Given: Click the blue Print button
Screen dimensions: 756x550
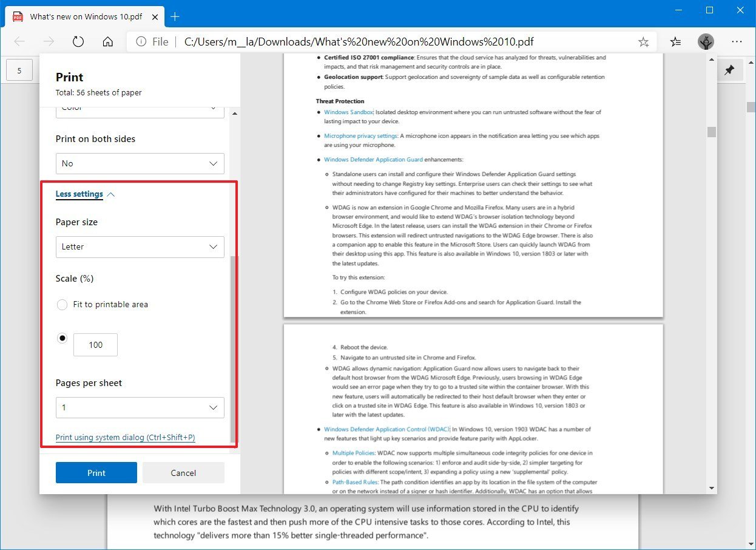Looking at the screenshot, I should point(96,473).
